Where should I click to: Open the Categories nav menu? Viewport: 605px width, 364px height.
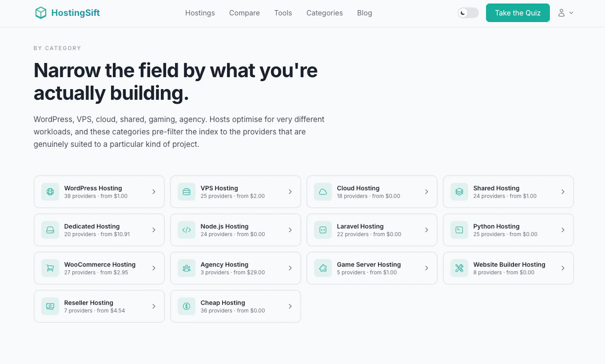(x=324, y=13)
